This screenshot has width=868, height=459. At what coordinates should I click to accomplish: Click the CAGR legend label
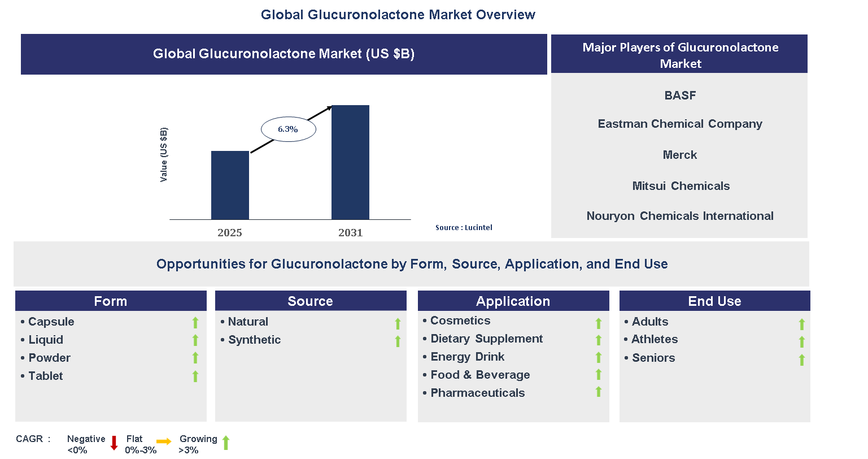click(x=33, y=439)
